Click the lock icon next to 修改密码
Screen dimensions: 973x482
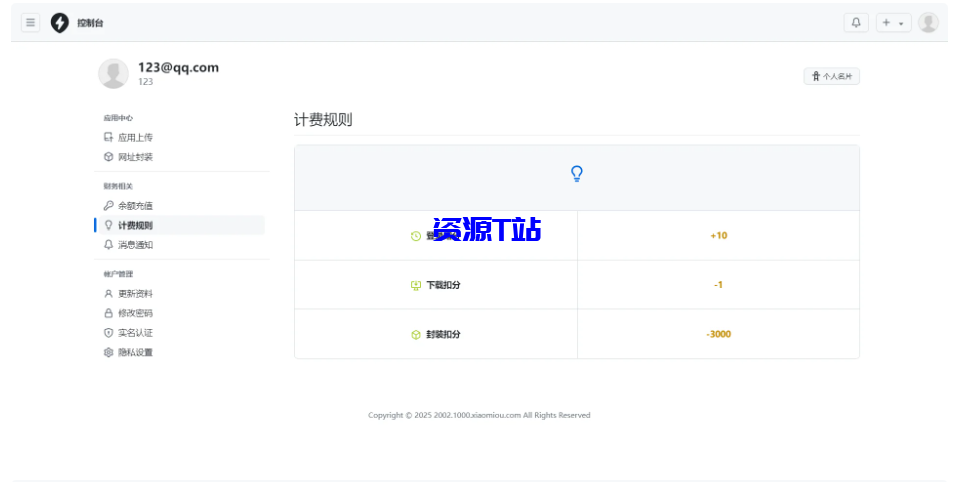pyautogui.click(x=108, y=313)
